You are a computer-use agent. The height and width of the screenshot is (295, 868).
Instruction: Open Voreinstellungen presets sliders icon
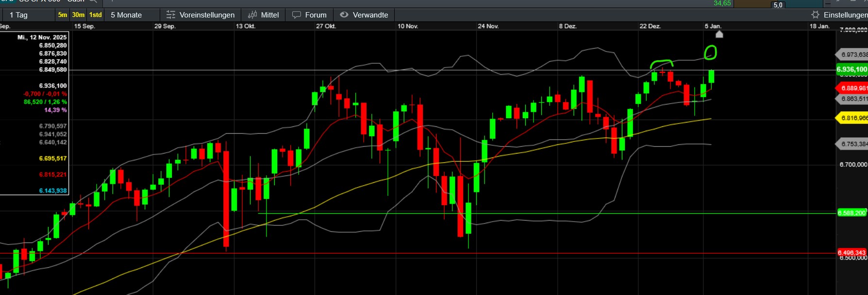(x=171, y=15)
